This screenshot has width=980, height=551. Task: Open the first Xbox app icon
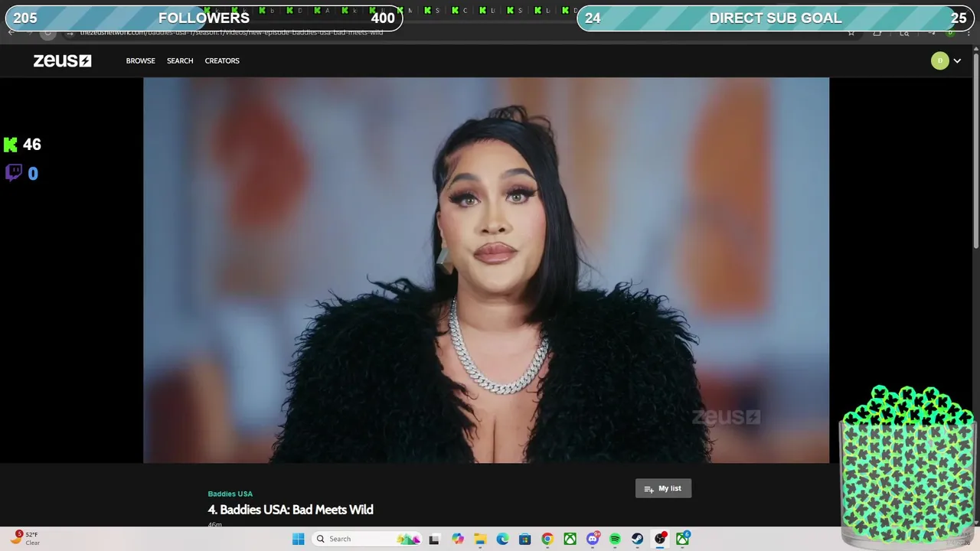pyautogui.click(x=570, y=539)
